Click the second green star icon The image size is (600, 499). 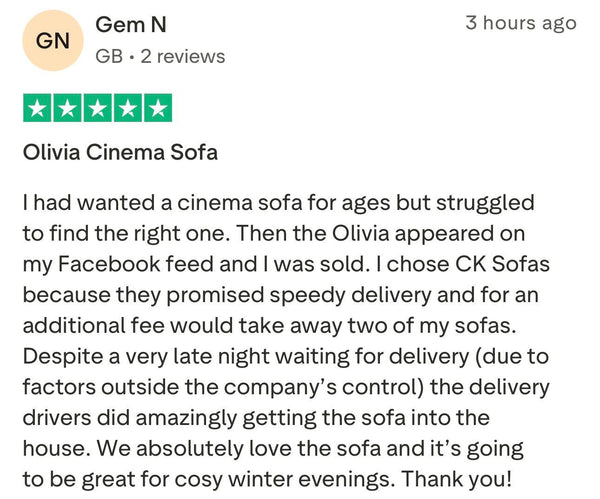[67, 108]
